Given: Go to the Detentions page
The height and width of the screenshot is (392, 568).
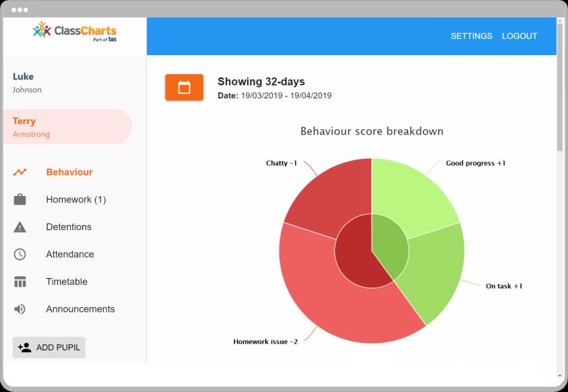Looking at the screenshot, I should pos(69,227).
